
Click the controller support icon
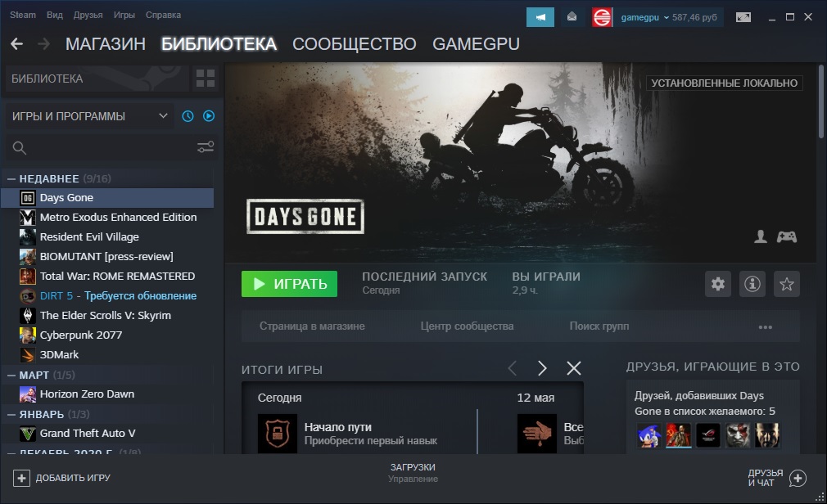[x=786, y=236]
